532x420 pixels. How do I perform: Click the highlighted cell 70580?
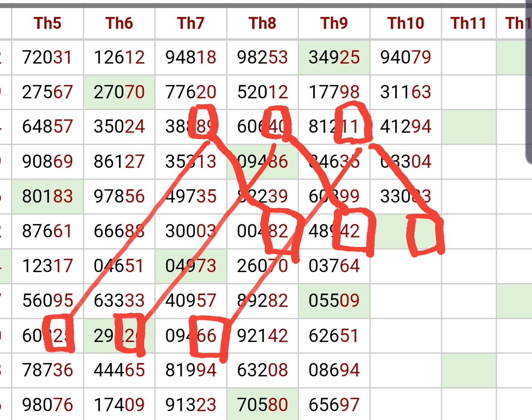pos(262,405)
